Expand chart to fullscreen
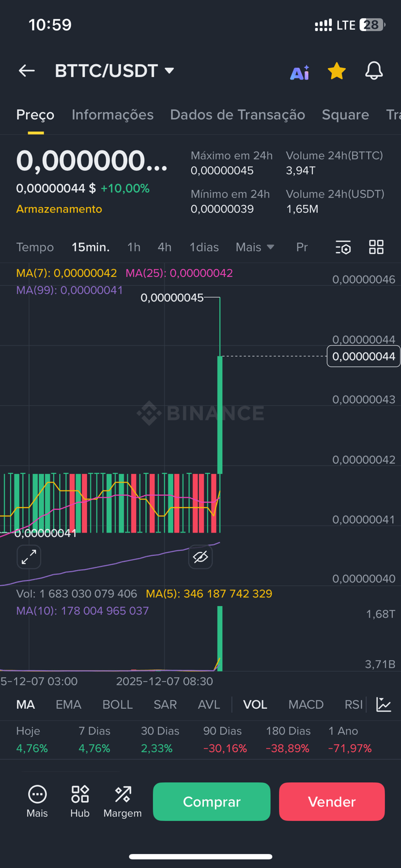401x868 pixels. [x=29, y=557]
